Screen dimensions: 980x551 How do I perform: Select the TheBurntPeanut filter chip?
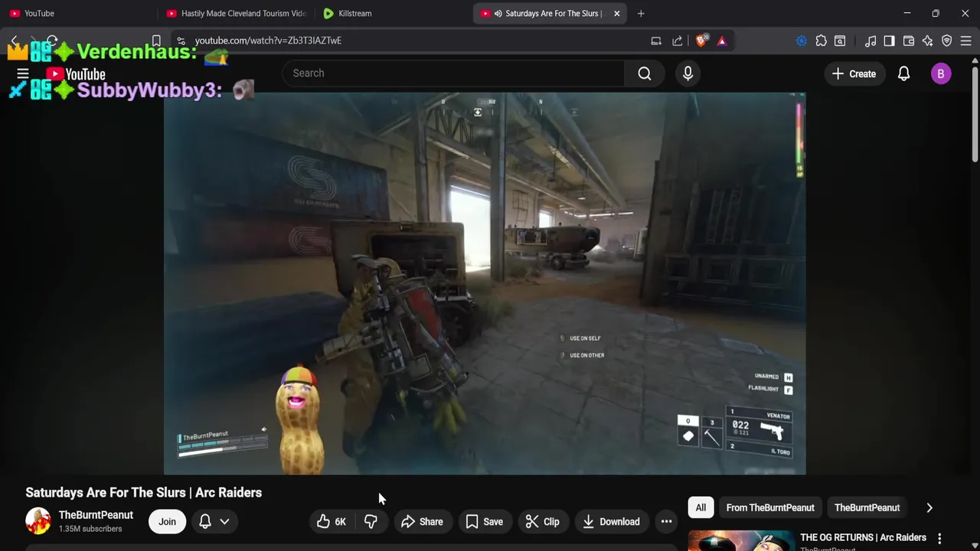coord(867,507)
